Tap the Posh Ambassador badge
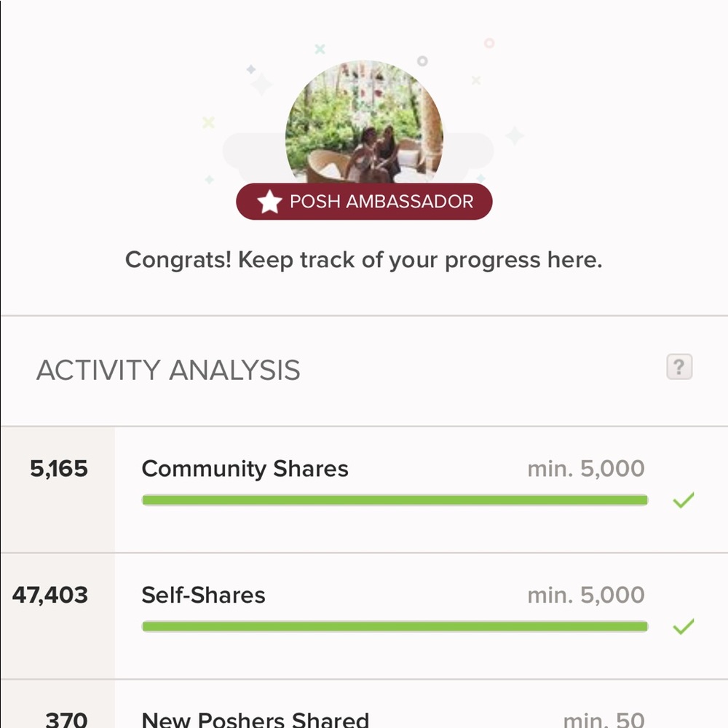The width and height of the screenshot is (728, 728). (x=364, y=202)
